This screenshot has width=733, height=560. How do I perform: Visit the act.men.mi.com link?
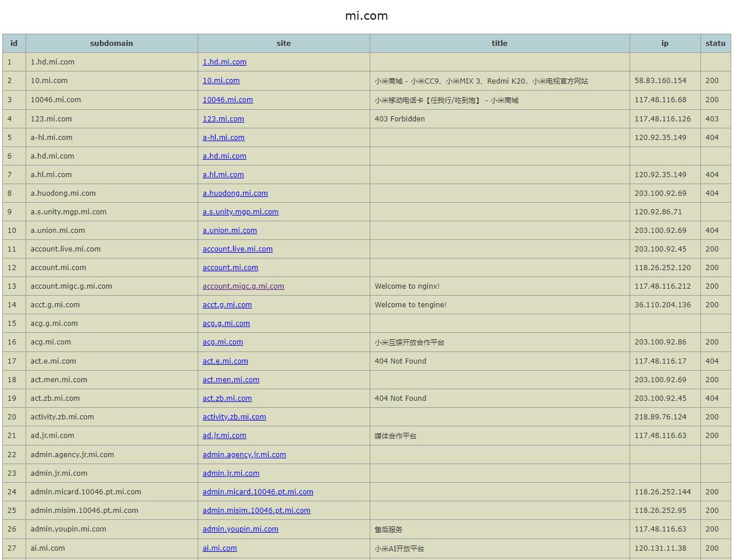pos(231,379)
